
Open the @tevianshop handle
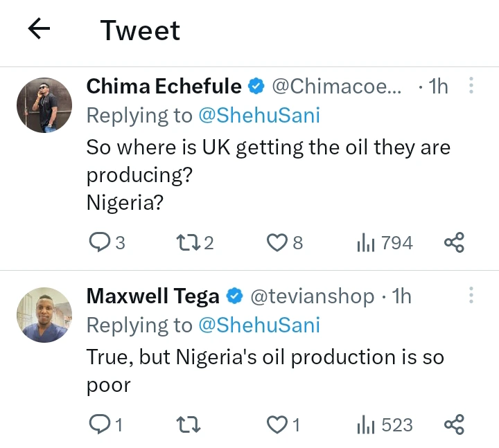[312, 296]
